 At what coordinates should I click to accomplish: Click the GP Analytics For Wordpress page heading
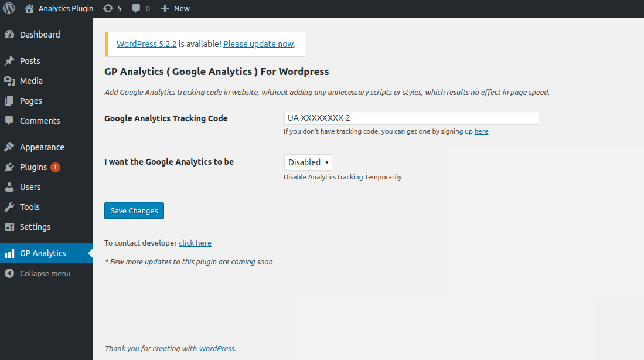pos(216,72)
